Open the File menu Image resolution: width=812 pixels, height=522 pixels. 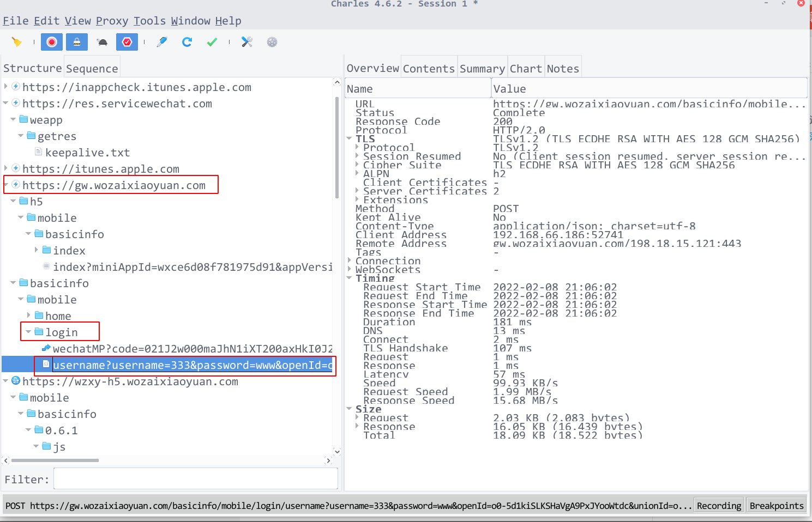click(x=16, y=21)
